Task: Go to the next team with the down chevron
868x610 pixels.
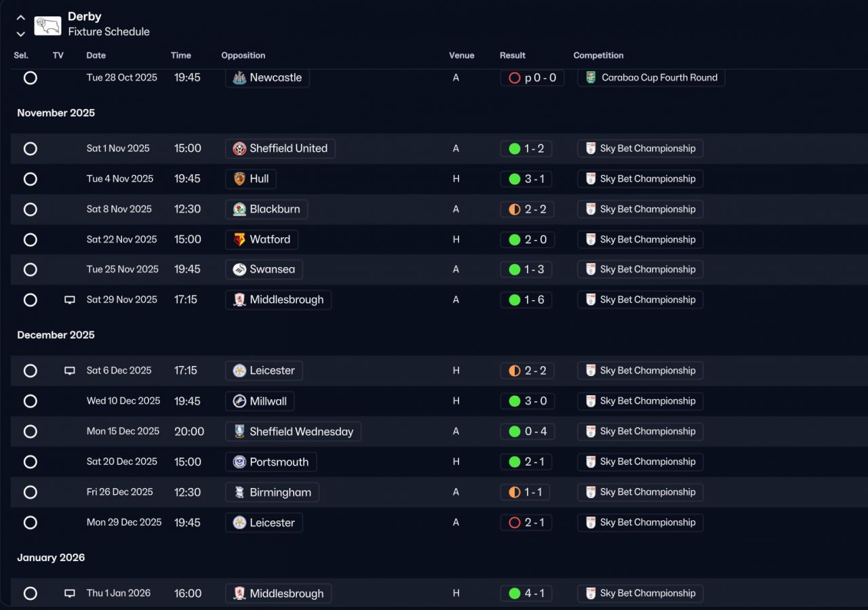Action: [21, 33]
